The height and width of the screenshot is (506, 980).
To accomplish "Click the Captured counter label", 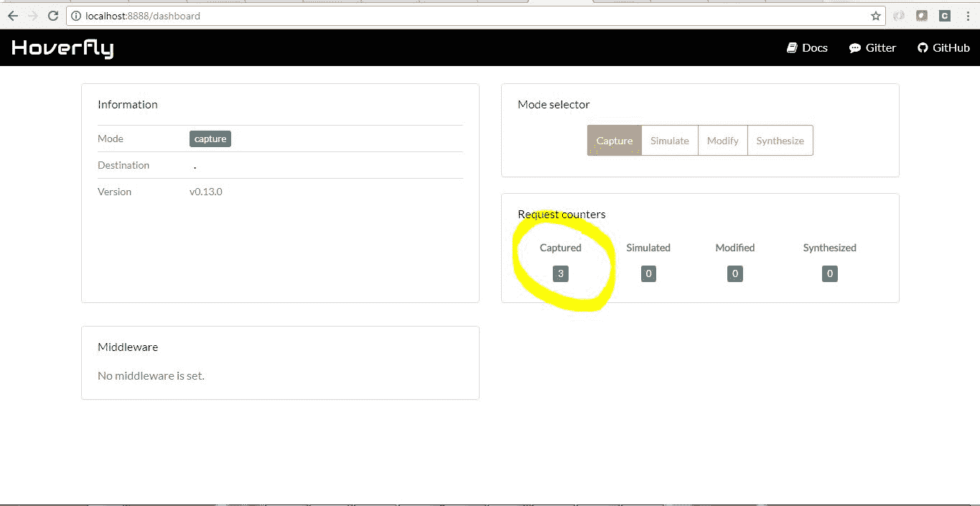I will (561, 248).
